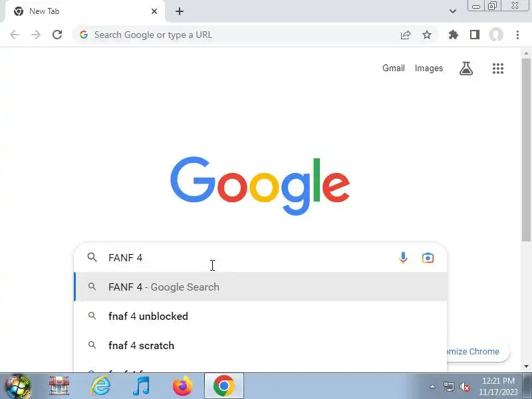Screen dimensions: 532x399
Task: Show hidden system tray icons arrow
Action: click(433, 386)
